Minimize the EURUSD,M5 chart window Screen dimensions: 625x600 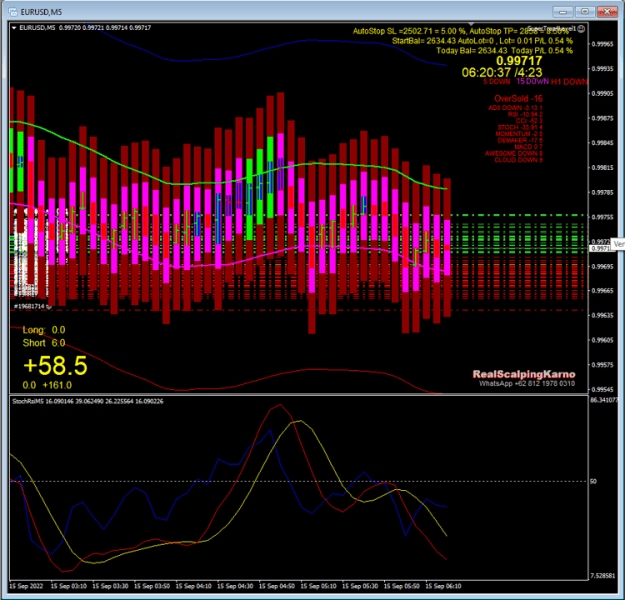pos(563,12)
